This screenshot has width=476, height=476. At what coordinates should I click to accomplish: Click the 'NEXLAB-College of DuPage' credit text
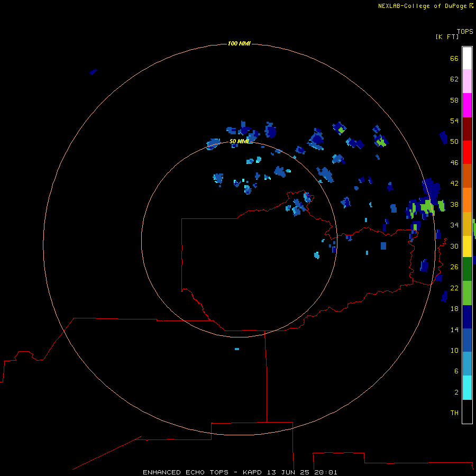422,6
